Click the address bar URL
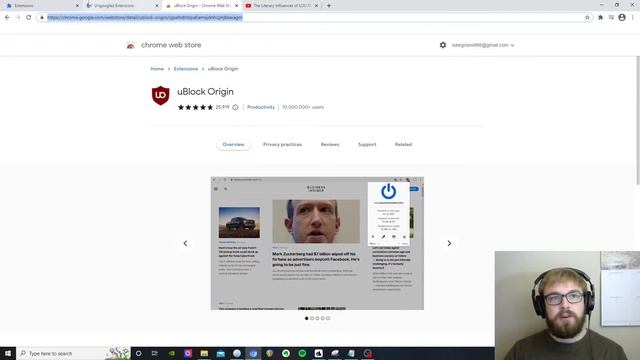Image resolution: width=640 pixels, height=360 pixels. tap(145, 18)
